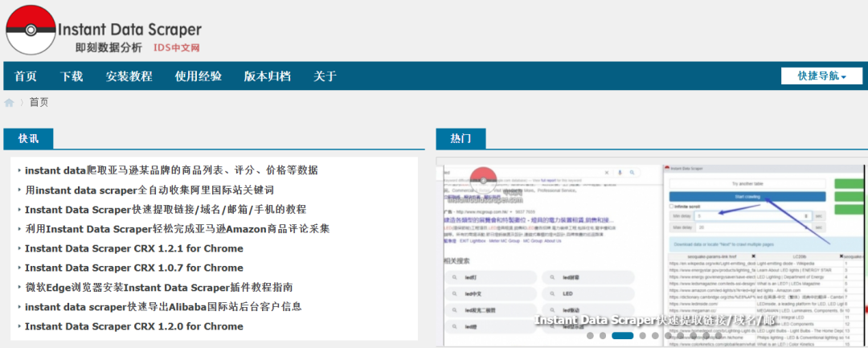Viewport: 868px width, 348px height.
Task: Click the home icon in the breadcrumb
Action: [9, 102]
